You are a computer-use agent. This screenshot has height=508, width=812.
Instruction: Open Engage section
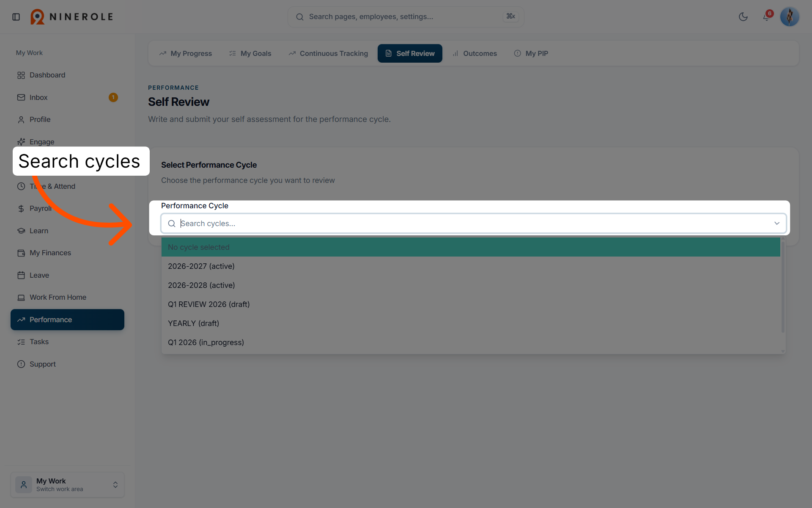[x=68, y=142]
